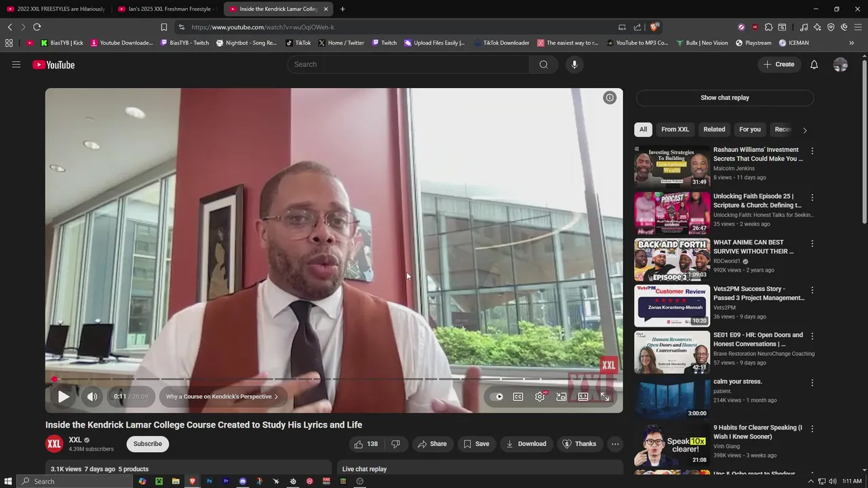Image resolution: width=868 pixels, height=488 pixels.
Task: Save the video to playlist
Action: point(476,444)
